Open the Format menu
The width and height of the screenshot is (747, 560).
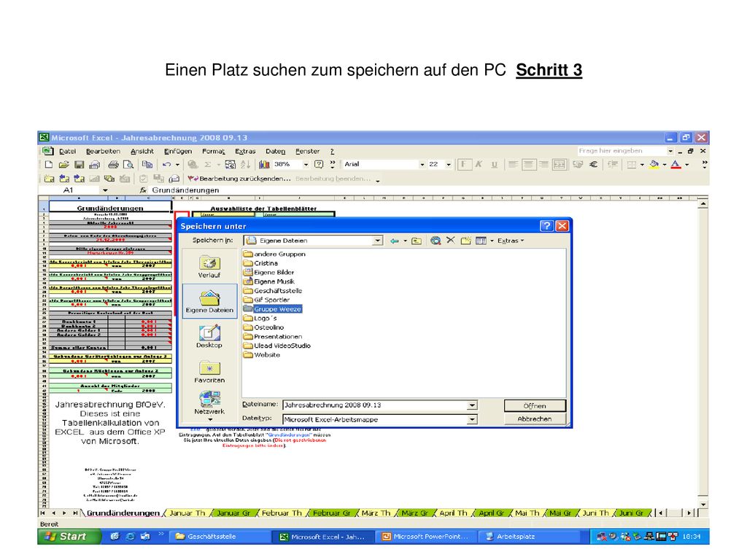pos(214,151)
